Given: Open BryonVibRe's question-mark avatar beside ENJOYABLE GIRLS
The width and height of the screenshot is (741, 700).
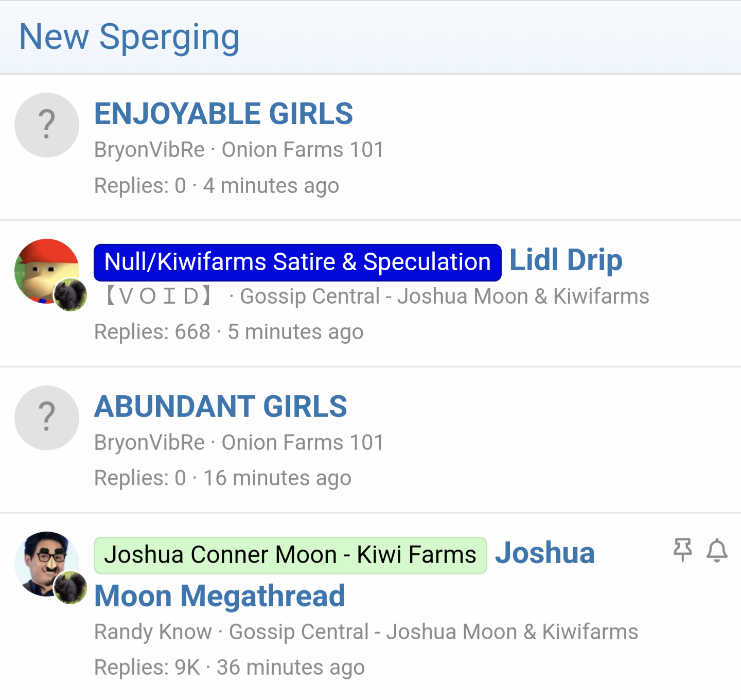Looking at the screenshot, I should [x=47, y=125].
